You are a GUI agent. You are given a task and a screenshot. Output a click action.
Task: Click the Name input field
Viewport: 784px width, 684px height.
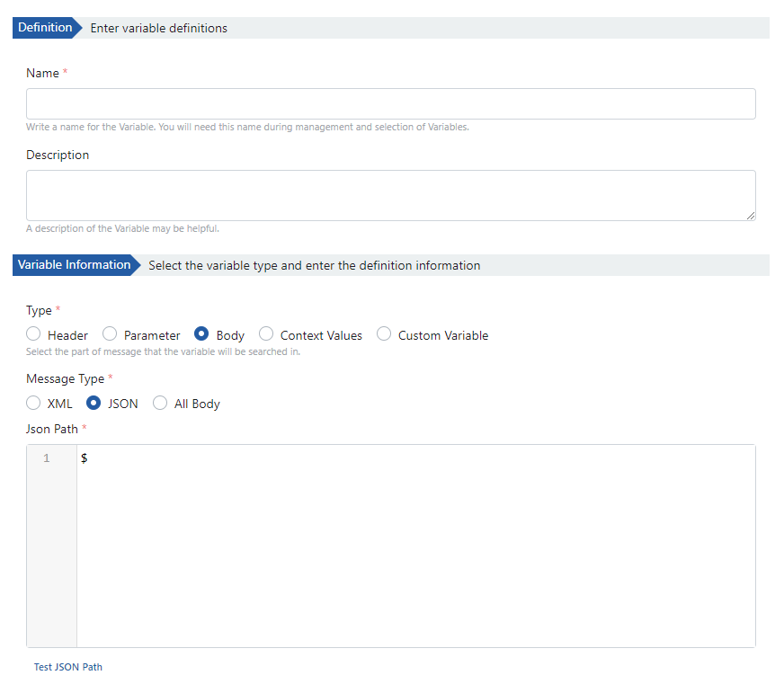390,103
